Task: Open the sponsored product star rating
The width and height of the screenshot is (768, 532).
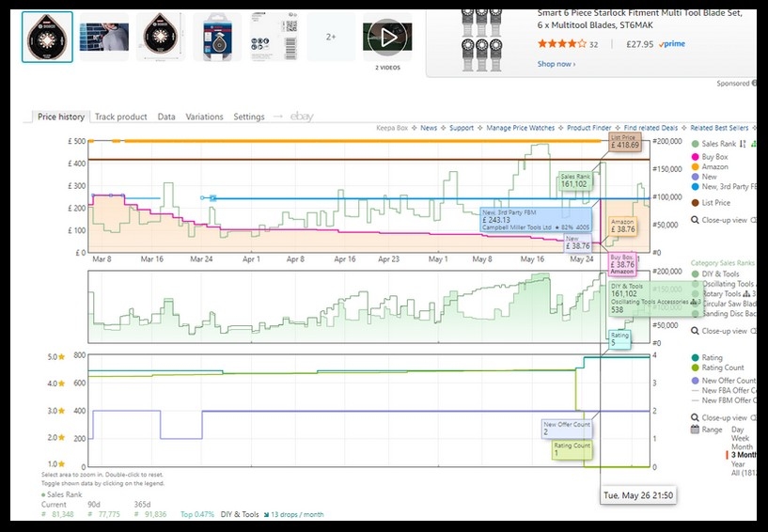Action: click(561, 43)
